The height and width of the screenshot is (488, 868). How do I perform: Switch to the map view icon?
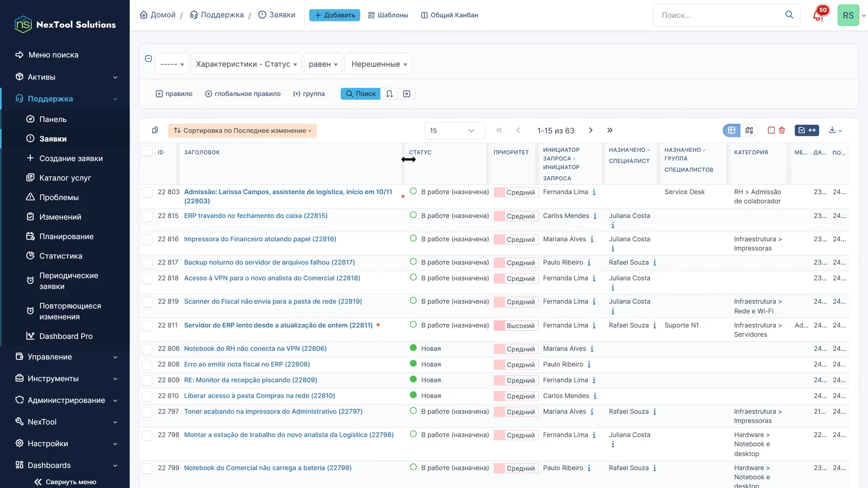click(x=749, y=130)
